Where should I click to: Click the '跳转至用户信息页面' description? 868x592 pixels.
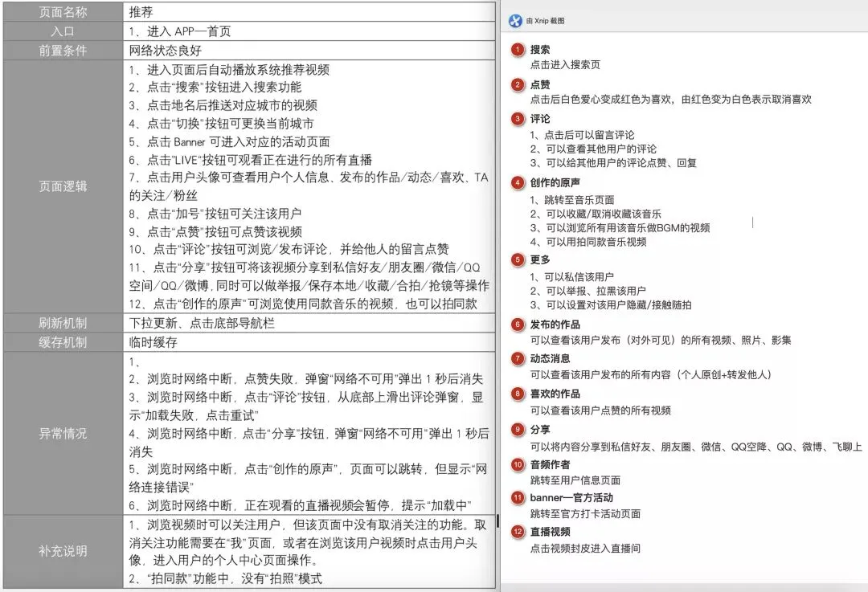[x=575, y=480]
